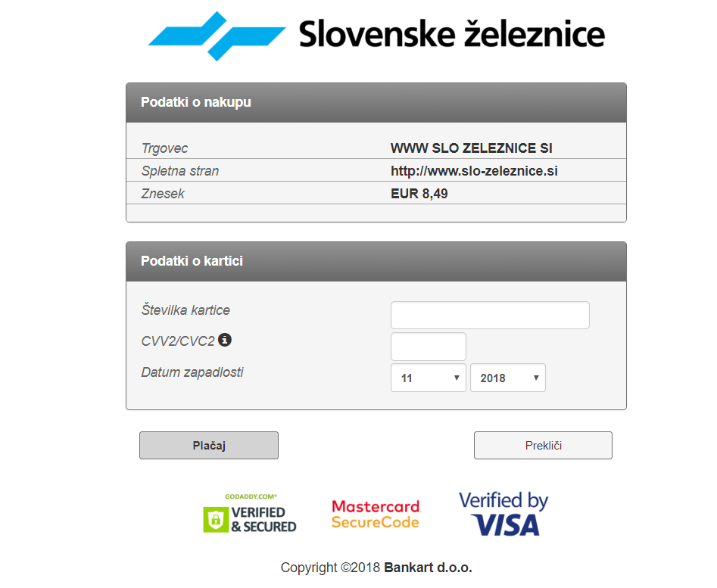
Task: Cancel payment with the Prekliči button
Action: 543,446
